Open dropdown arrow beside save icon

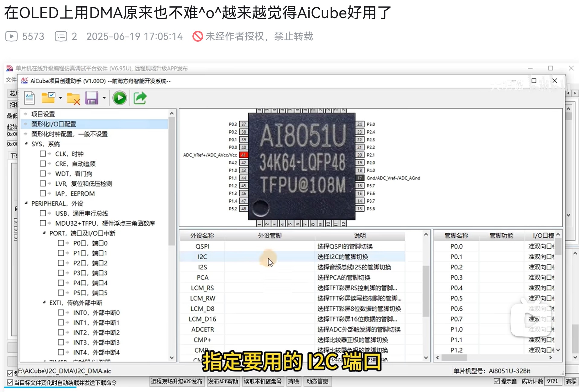pos(104,98)
